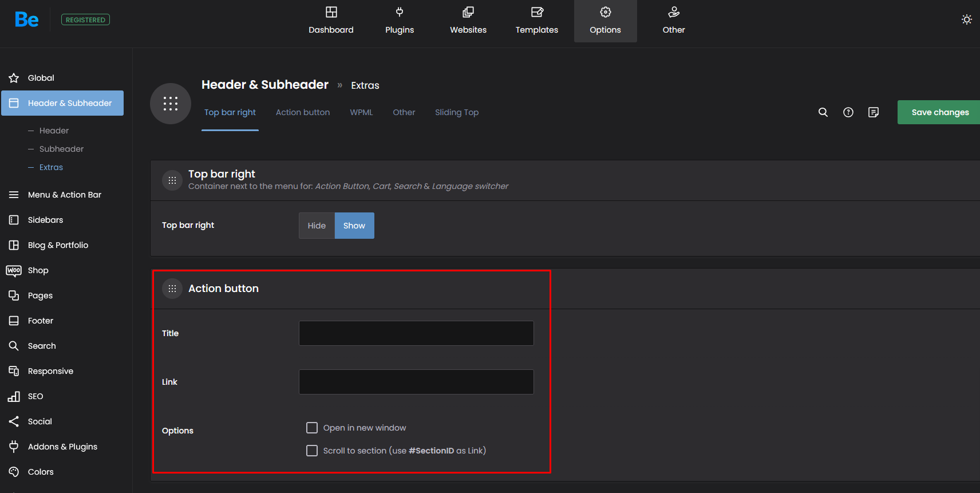Click the Colors palette icon
This screenshot has height=493, width=980.
(x=14, y=472)
